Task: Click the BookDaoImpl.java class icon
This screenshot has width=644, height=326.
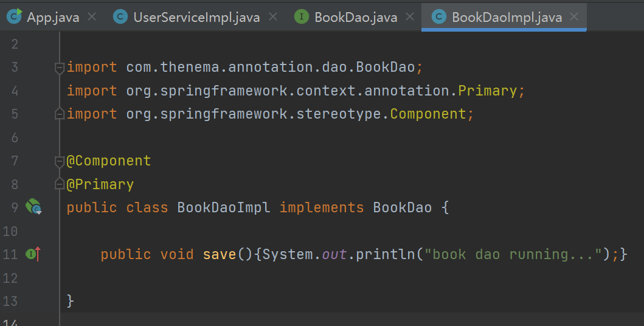Action: (x=438, y=17)
